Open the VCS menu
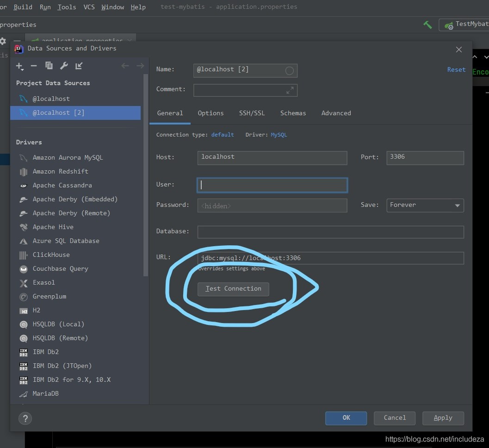The image size is (489, 448). [89, 7]
